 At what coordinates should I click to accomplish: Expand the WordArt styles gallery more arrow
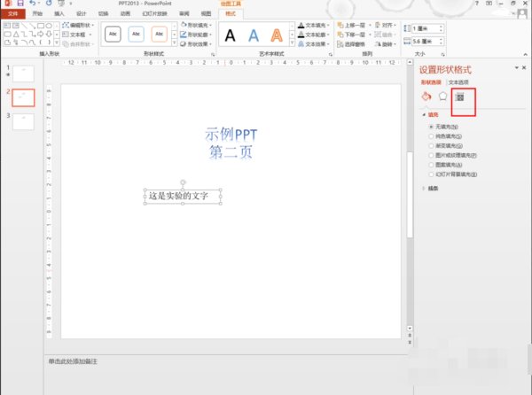[292, 43]
